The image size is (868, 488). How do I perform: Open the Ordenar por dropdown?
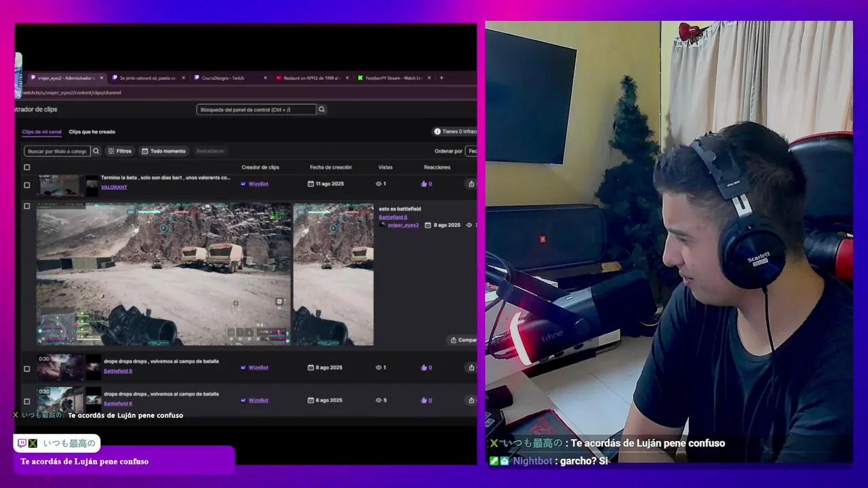(x=471, y=151)
